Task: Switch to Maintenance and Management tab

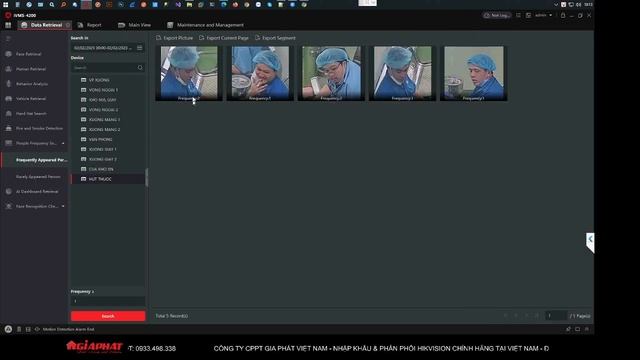Action: [205, 25]
